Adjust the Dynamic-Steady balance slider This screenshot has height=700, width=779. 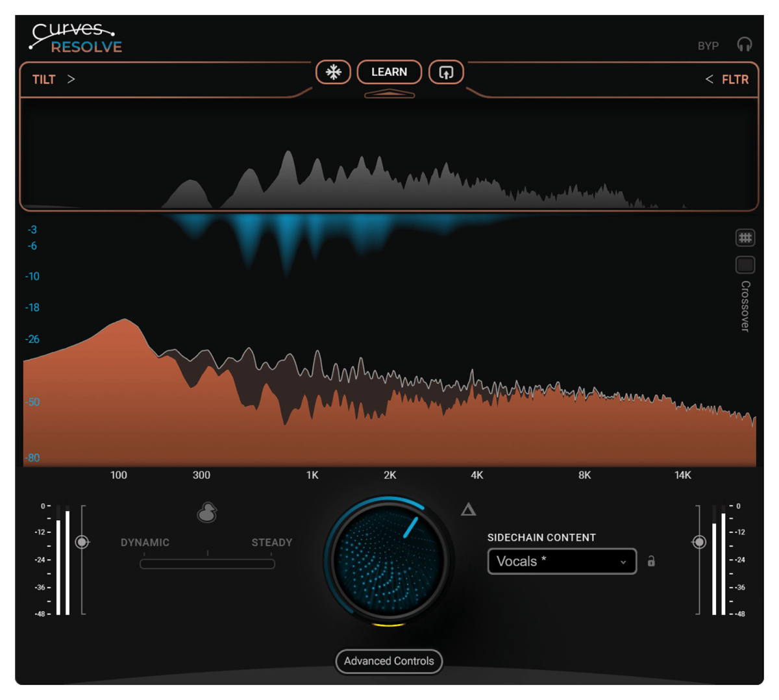206,564
